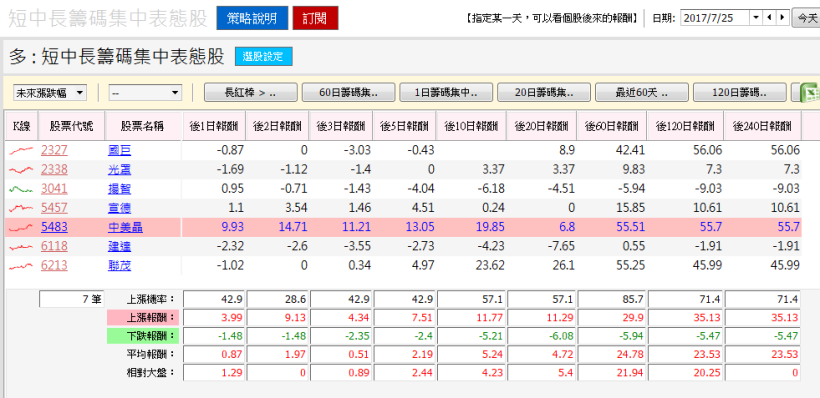Sort by 後1日報酬 column header
The height and width of the screenshot is (398, 820).
(x=214, y=126)
